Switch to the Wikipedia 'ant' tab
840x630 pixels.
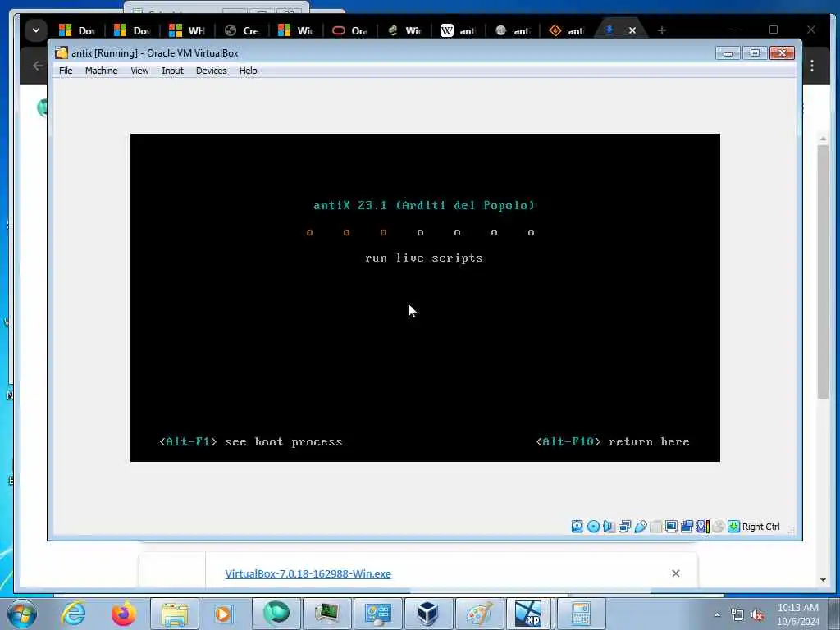tap(458, 30)
